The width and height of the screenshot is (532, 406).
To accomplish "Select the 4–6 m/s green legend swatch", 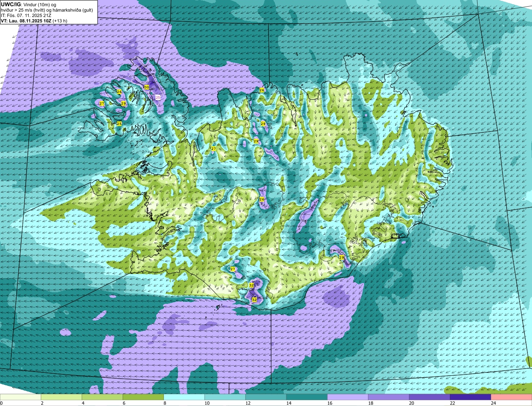I will [103, 397].
